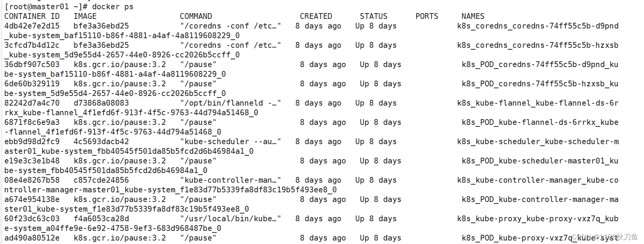This screenshot has height=244, width=644.
Task: Click the PORTS column header
Action: point(427,16)
